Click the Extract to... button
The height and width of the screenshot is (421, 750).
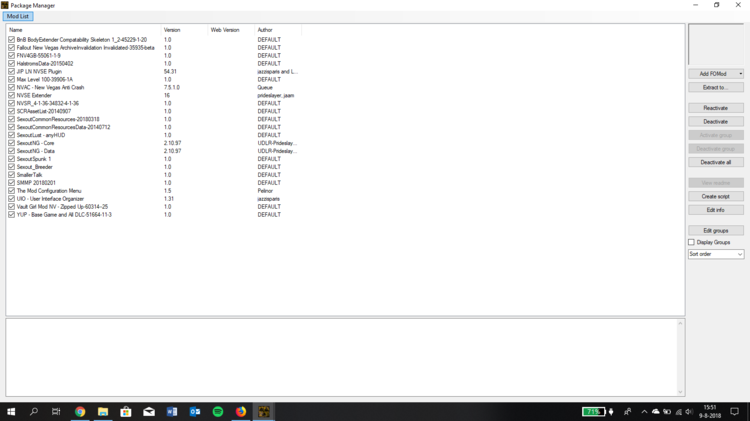[716, 87]
